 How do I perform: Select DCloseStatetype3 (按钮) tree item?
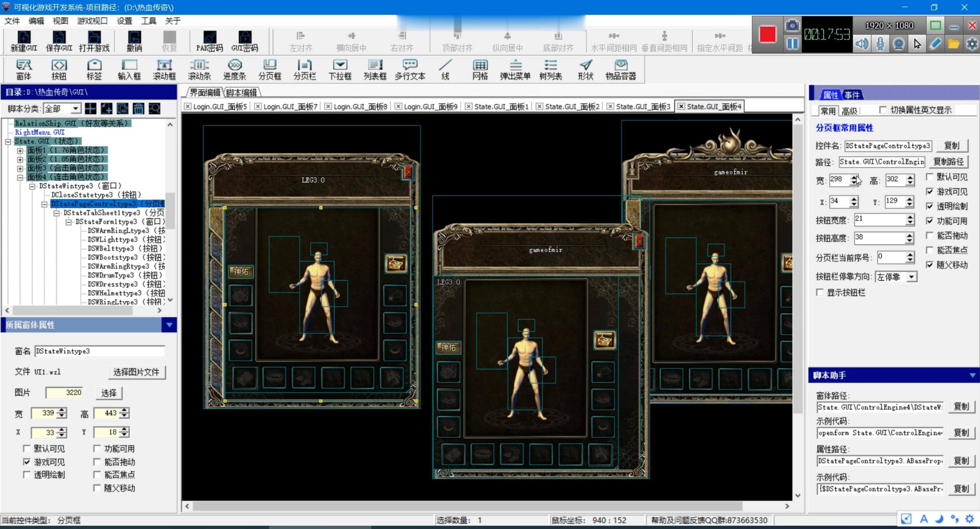click(x=96, y=195)
